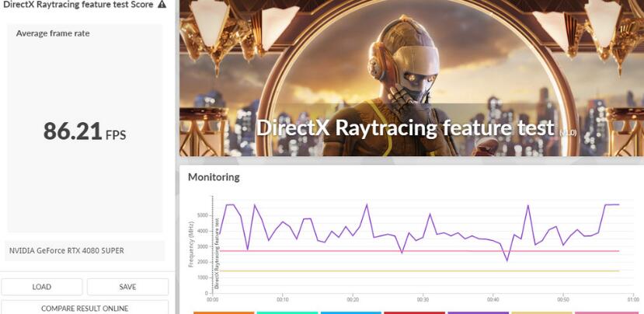Click the 86.21 FPS score value
This screenshot has width=644, height=314.
(84, 131)
